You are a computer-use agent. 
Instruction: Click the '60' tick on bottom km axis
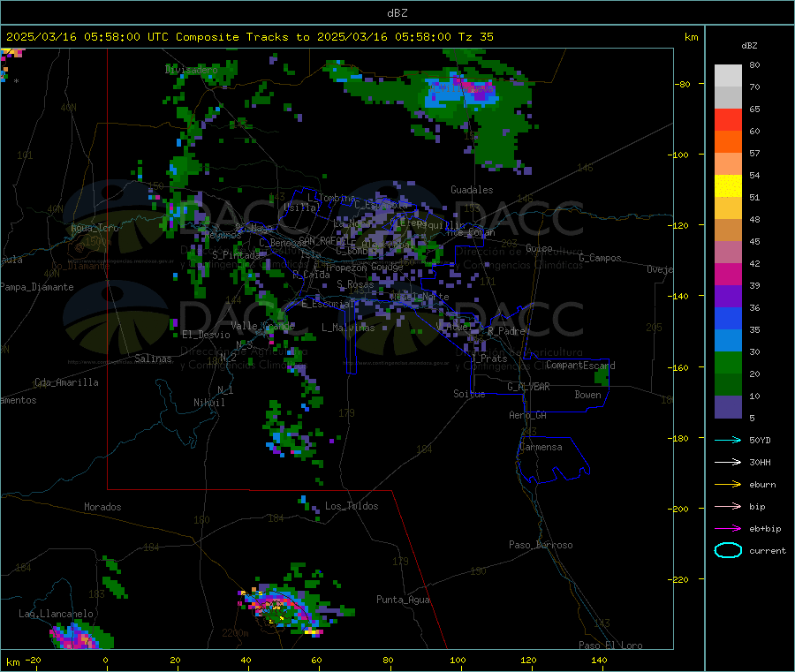[316, 661]
